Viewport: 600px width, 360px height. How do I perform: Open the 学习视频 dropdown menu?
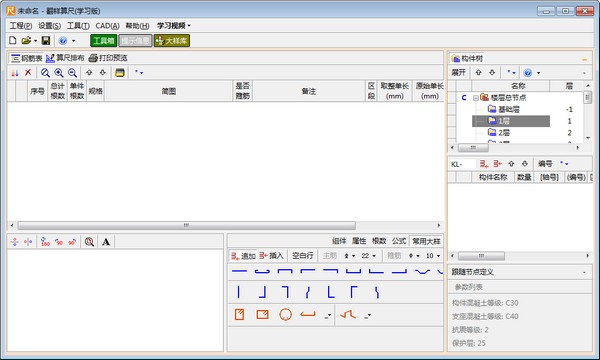click(x=173, y=26)
